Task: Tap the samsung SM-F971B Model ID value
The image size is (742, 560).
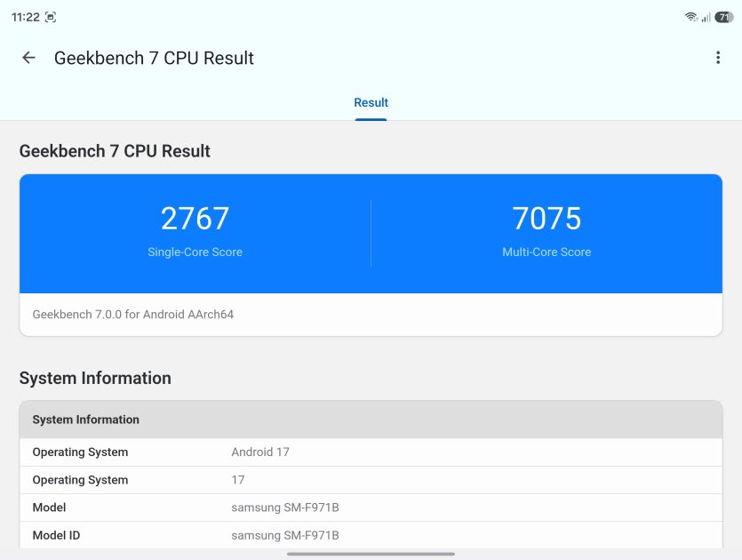Action: pyautogui.click(x=285, y=535)
